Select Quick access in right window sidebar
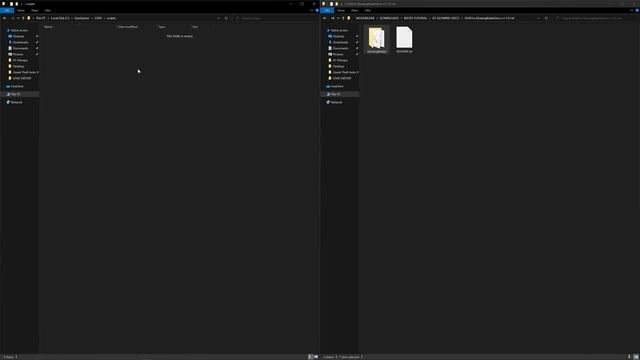Image resolution: width=640 pixels, height=360 pixels. 339,30
